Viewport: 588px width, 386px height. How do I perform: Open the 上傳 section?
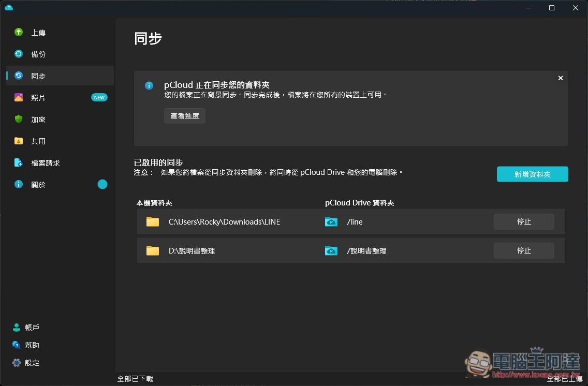click(60, 33)
